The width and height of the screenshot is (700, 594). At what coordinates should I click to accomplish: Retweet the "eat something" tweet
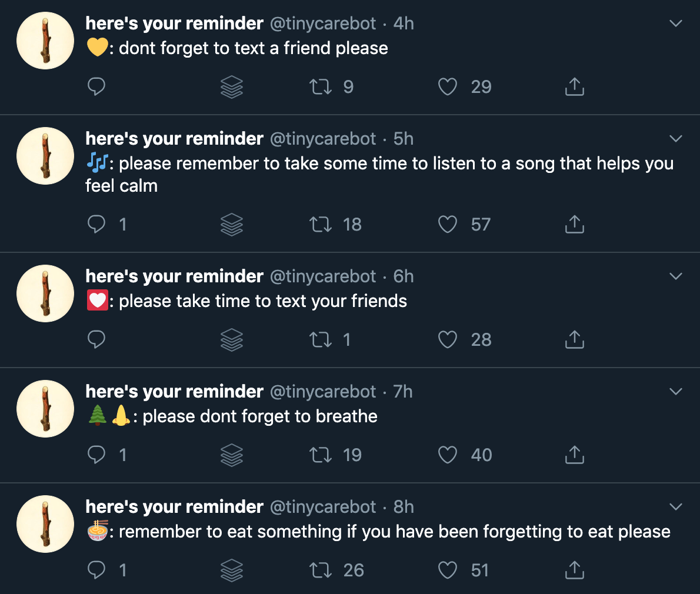pos(321,570)
